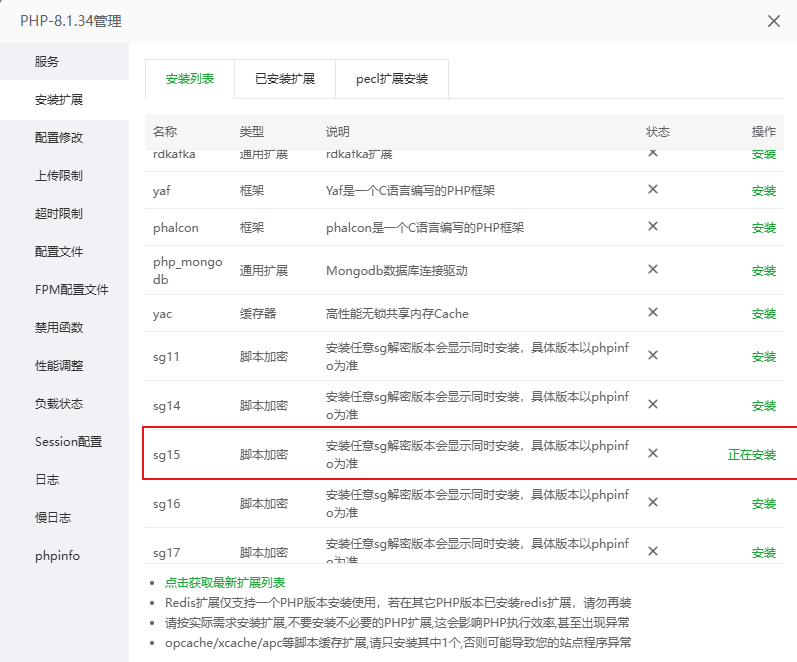Screen dimensions: 797x662
Task: Select the sg15 name cell
Action: pyautogui.click(x=166, y=455)
